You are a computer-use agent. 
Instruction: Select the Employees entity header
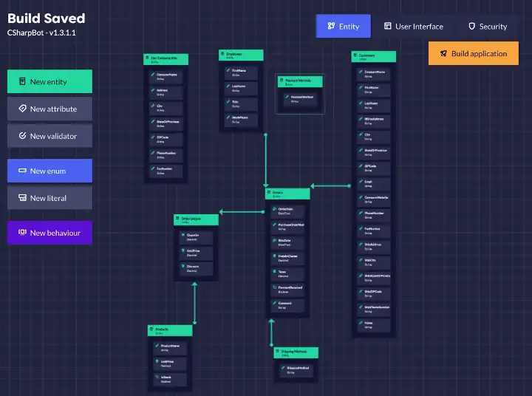click(241, 55)
